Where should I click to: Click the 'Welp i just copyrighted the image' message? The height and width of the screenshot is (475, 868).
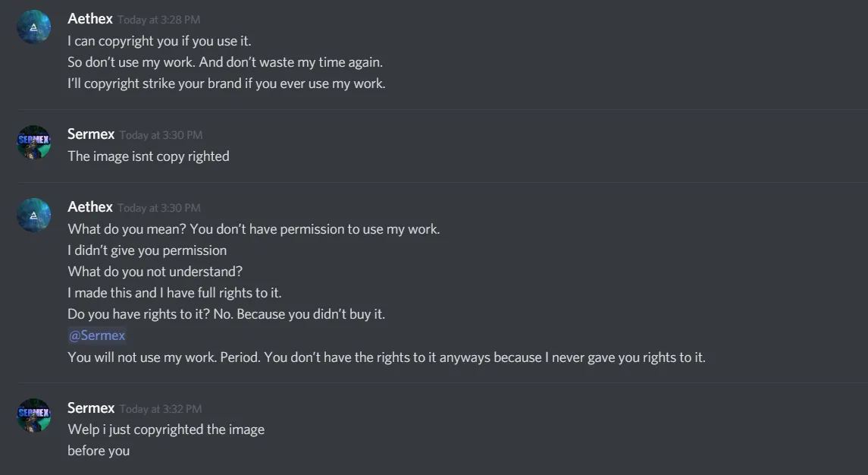coord(166,429)
